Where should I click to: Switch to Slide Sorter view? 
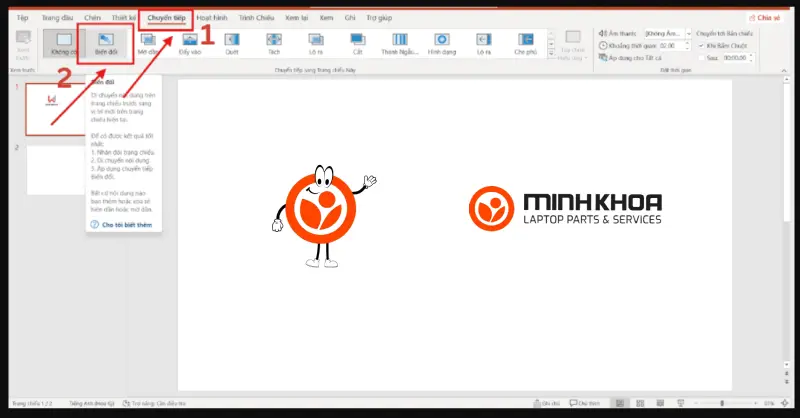tap(640, 403)
